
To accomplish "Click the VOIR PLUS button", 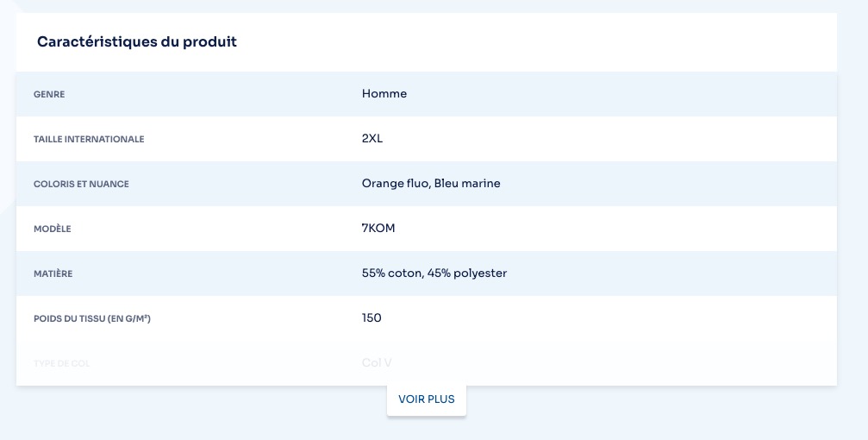I will pos(427,399).
